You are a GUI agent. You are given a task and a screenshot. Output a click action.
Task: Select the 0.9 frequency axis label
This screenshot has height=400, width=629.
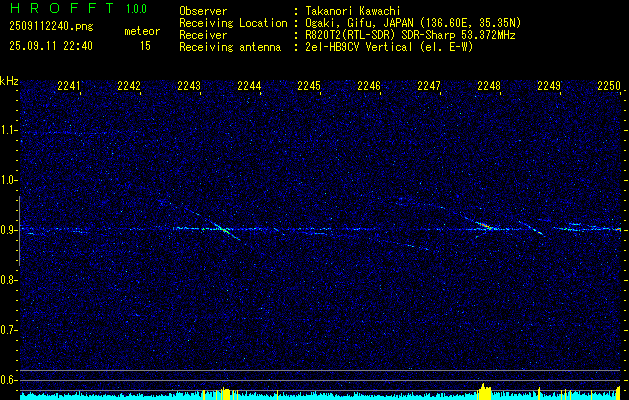(9, 230)
